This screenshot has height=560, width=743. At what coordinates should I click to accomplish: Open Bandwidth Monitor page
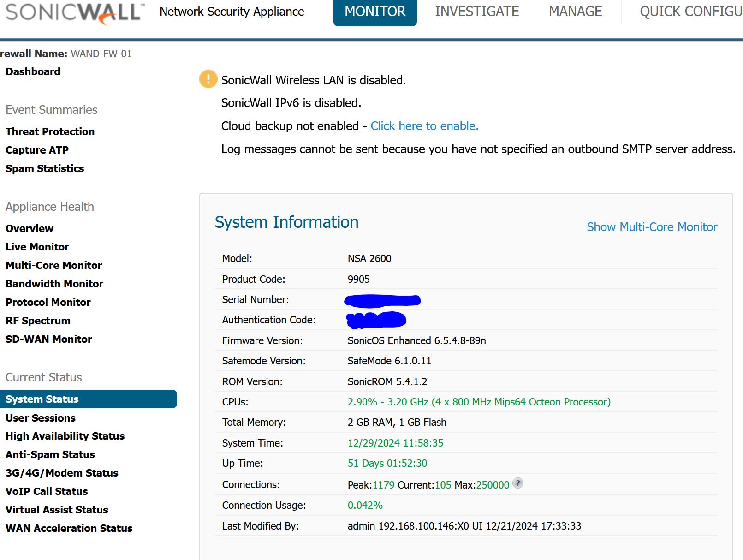click(54, 284)
